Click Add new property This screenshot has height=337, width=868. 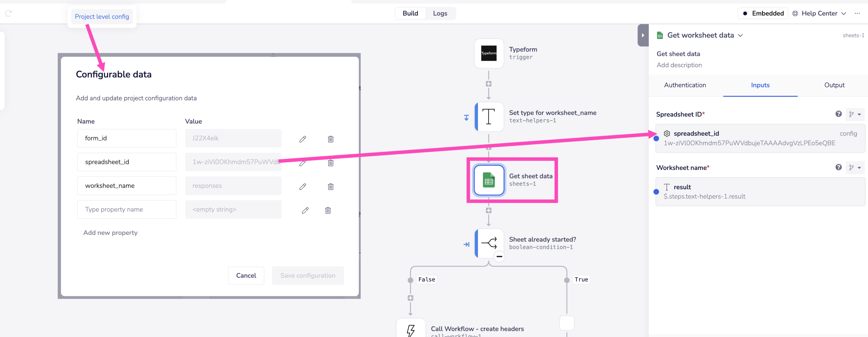[x=110, y=232]
